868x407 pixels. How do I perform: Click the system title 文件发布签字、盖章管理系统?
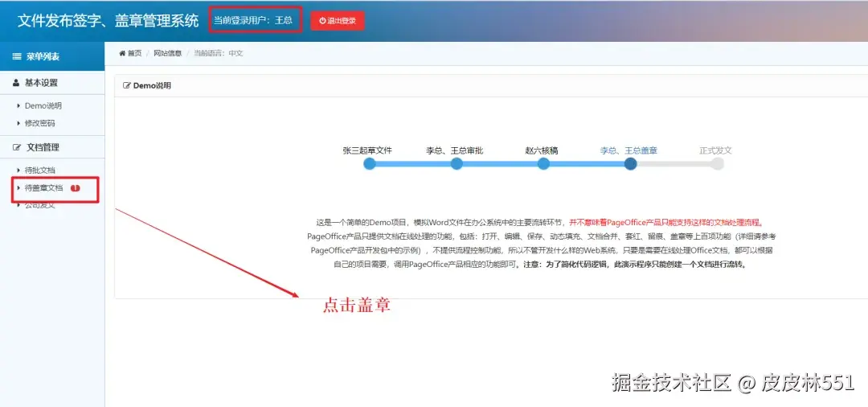coord(108,21)
